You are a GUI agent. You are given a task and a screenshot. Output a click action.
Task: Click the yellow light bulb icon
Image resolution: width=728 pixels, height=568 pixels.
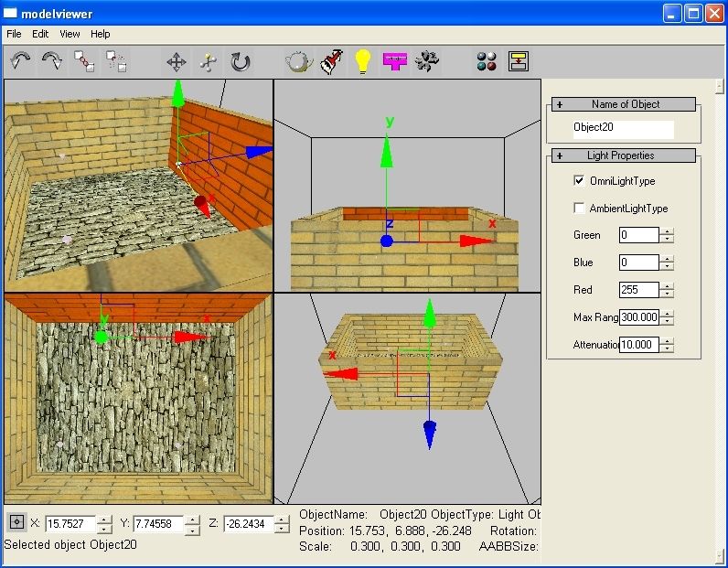tap(364, 61)
